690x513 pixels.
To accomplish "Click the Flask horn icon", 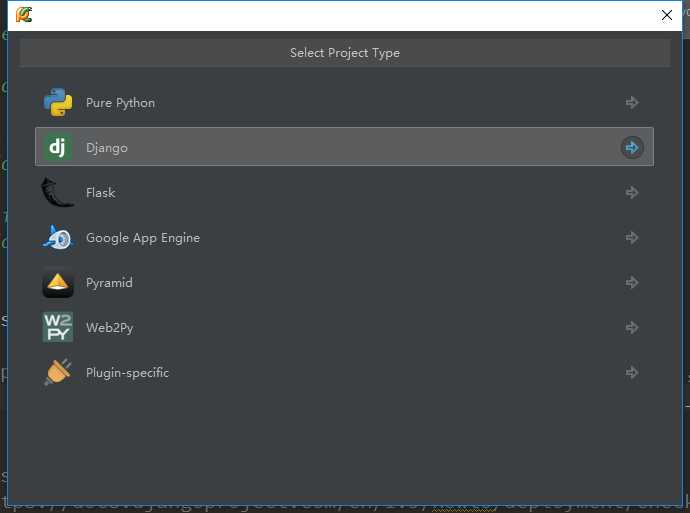I will pos(58,192).
